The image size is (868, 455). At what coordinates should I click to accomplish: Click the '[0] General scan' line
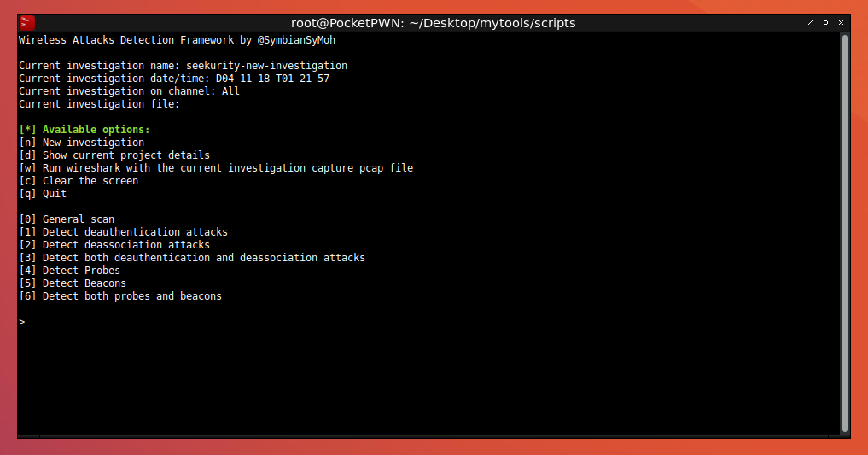pyautogui.click(x=67, y=219)
